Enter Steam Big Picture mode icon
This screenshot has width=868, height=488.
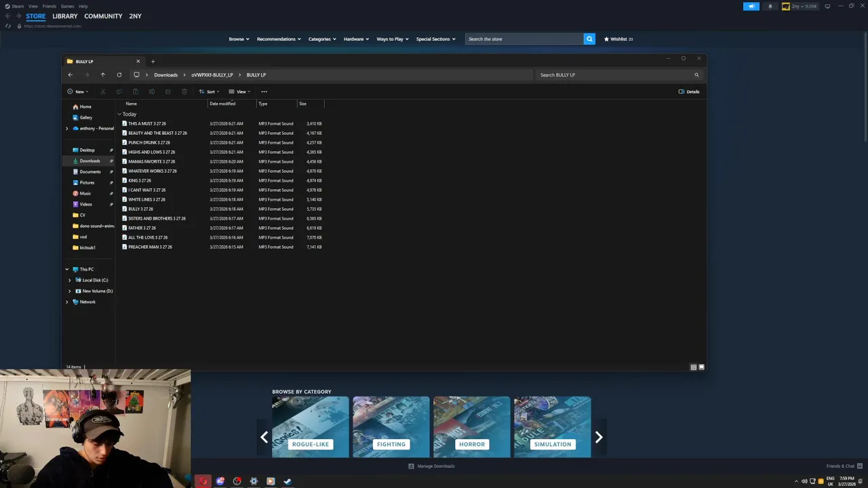[x=827, y=6]
